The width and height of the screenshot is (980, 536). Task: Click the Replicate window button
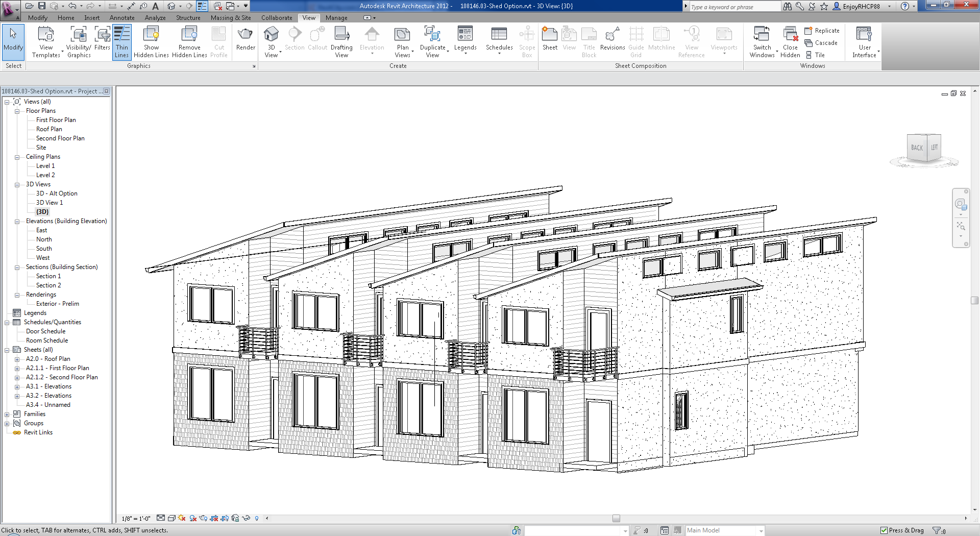[822, 31]
